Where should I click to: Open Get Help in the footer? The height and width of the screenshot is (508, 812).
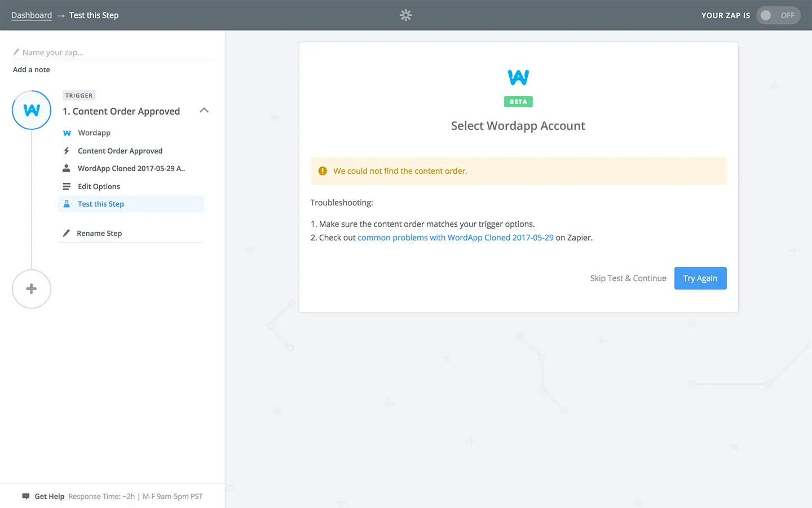[x=50, y=496]
